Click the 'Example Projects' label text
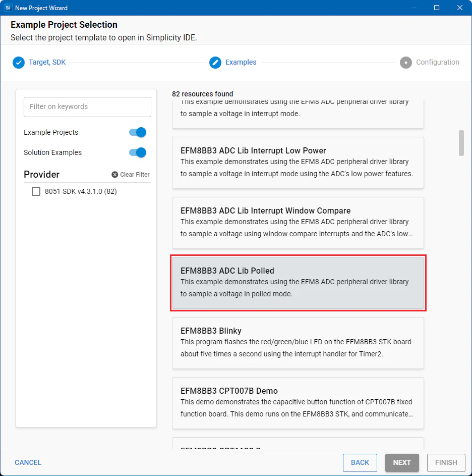Screen dimensions: 472x476 [51, 132]
